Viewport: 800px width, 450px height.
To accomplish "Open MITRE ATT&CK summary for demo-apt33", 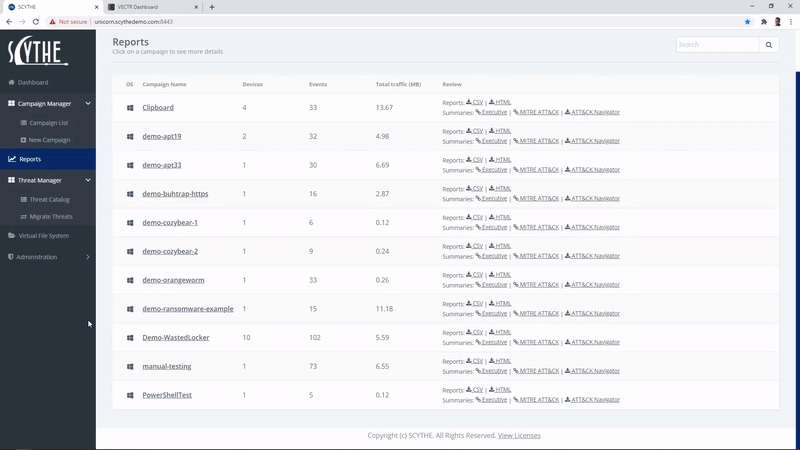I will tap(536, 170).
